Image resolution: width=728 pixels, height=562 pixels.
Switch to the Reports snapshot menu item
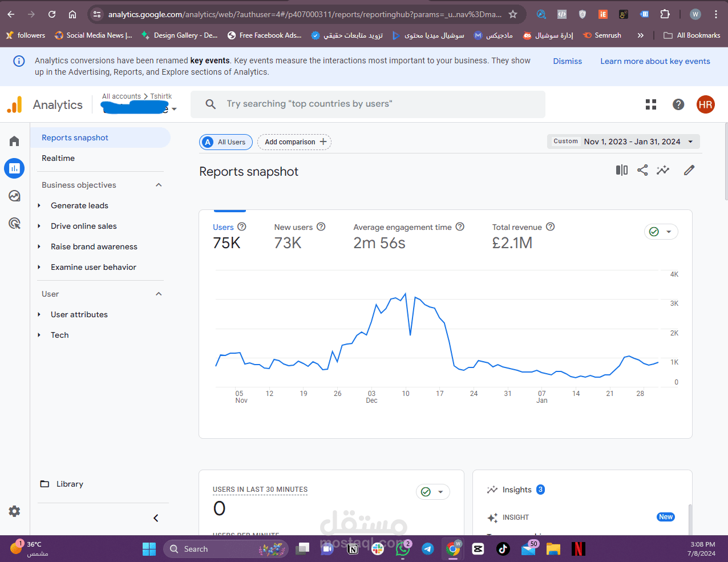[x=75, y=138]
